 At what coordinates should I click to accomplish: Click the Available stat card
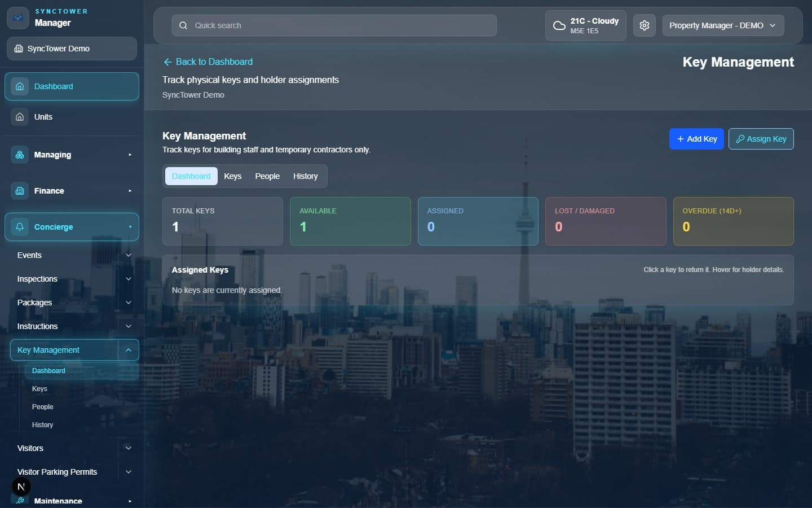coord(350,221)
